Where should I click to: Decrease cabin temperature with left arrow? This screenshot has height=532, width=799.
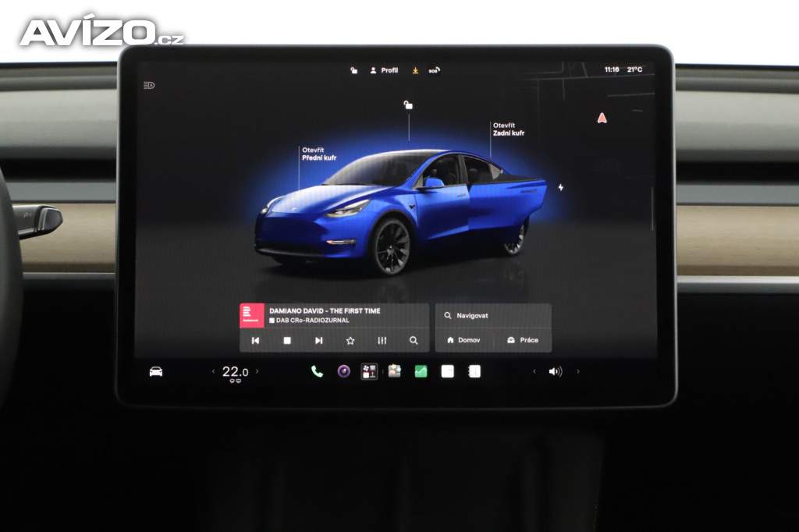coord(213,371)
